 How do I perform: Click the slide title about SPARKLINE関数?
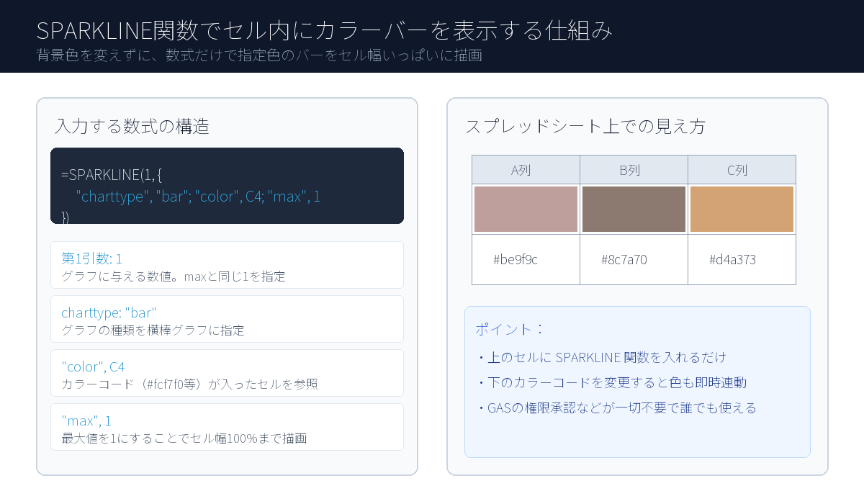325,31
